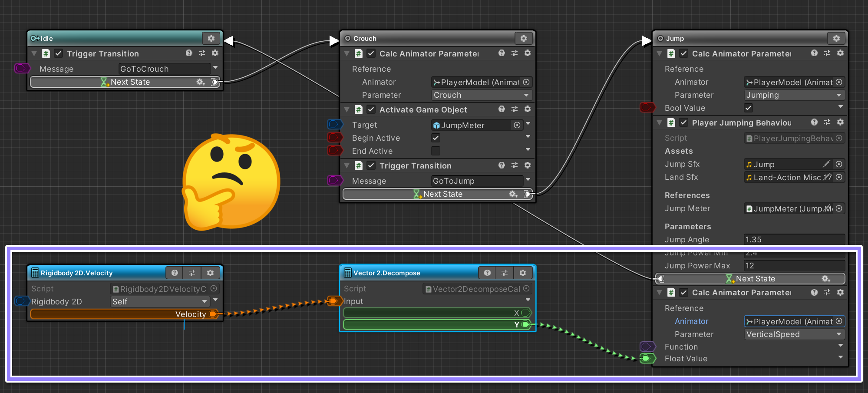Toggle the Bool Value checkbox in Jump
868x393 pixels.
[748, 108]
